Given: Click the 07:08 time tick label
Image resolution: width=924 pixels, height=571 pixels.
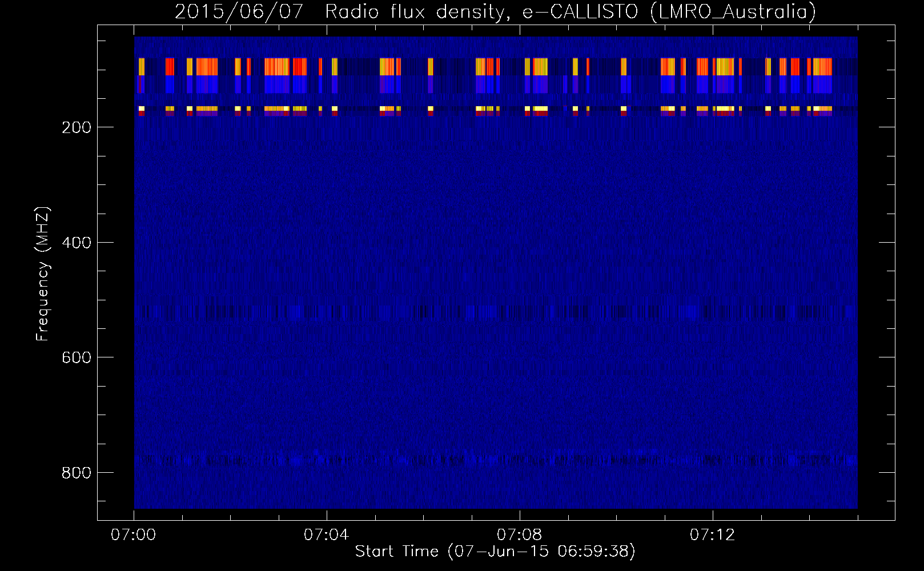Looking at the screenshot, I should point(519,535).
